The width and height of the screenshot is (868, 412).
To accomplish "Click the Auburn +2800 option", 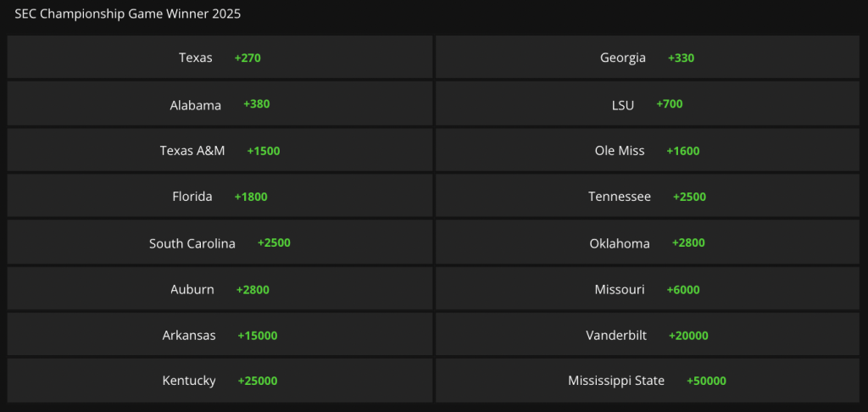I will tap(220, 288).
